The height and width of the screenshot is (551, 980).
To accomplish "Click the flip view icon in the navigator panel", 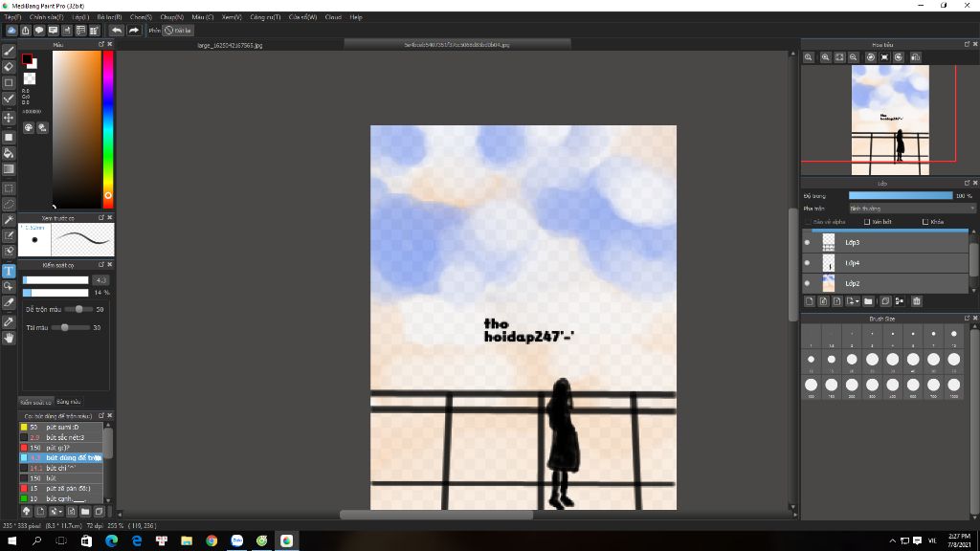I will tap(916, 57).
